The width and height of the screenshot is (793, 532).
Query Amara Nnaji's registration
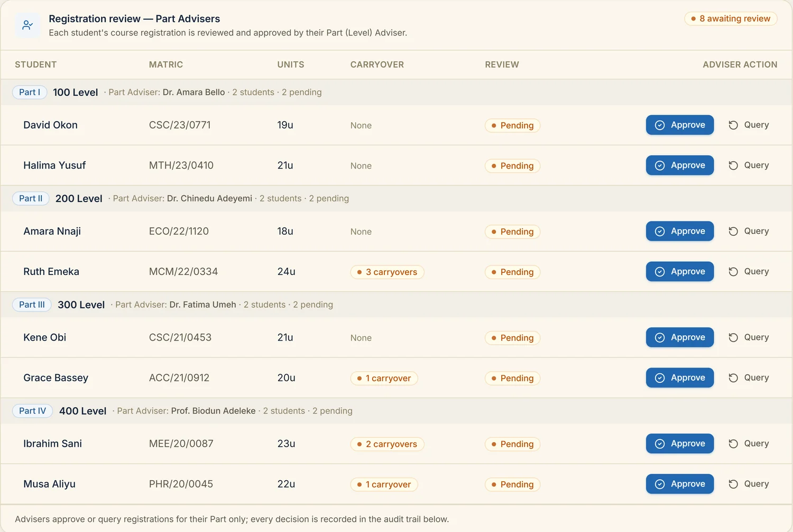pyautogui.click(x=749, y=231)
